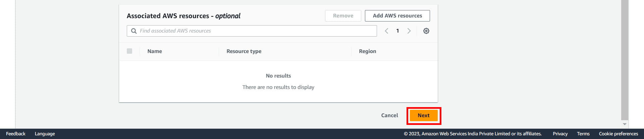Open the Feedback link in footer
The image size is (644, 139).
point(16,134)
